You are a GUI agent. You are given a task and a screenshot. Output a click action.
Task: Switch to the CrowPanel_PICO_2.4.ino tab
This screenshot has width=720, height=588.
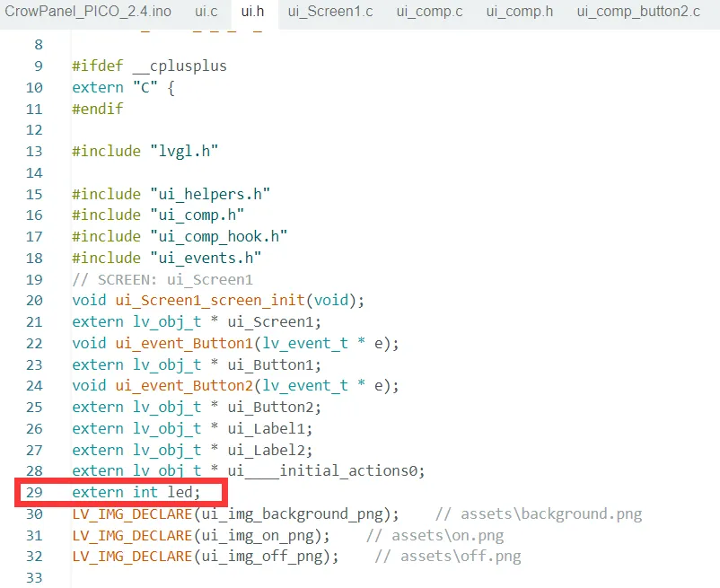point(90,13)
